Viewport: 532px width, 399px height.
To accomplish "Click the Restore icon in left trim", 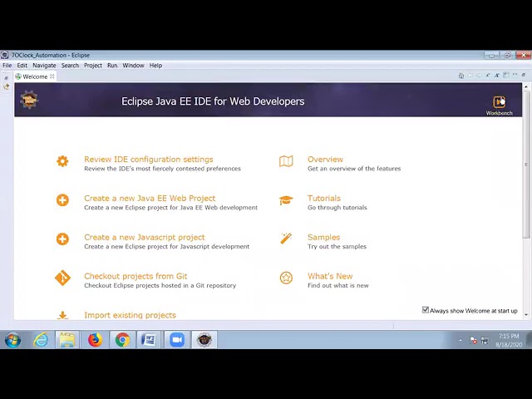I will (x=6, y=78).
